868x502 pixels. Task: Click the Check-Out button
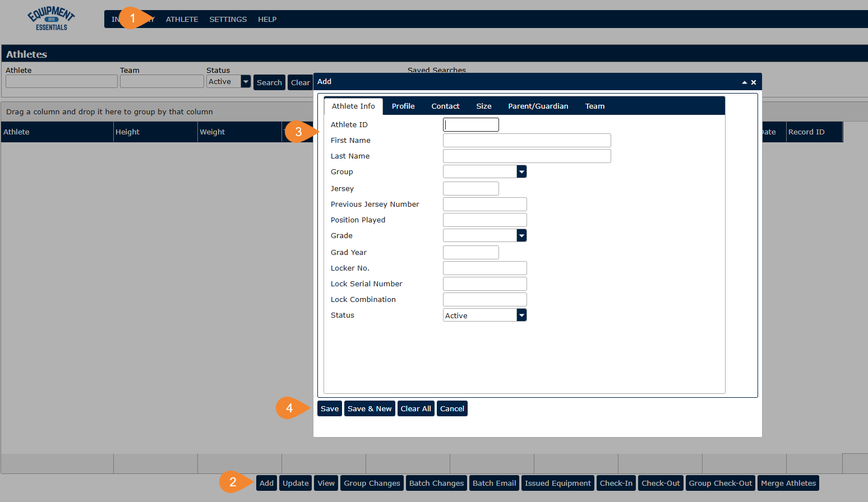pos(661,483)
